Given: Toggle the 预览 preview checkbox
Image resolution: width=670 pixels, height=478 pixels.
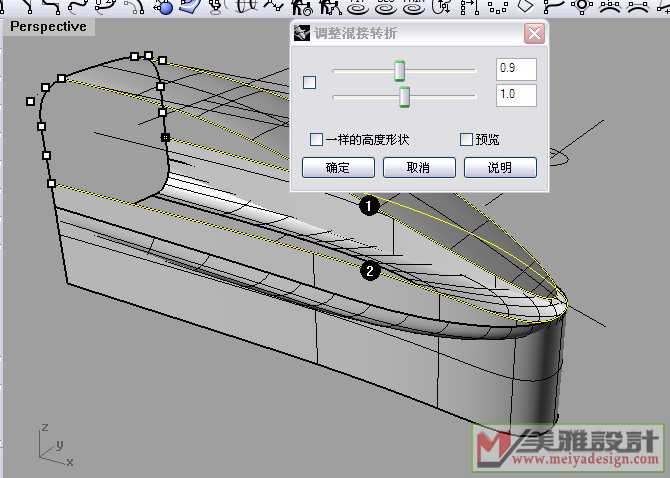Looking at the screenshot, I should (466, 139).
